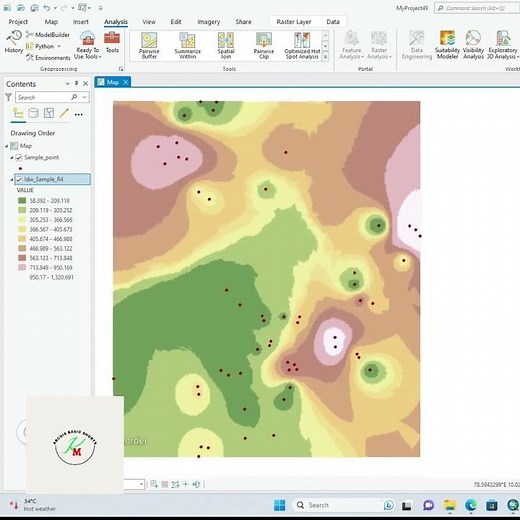520x520 pixels.
Task: Switch to the Map ribbon tab
Action: tap(51, 22)
